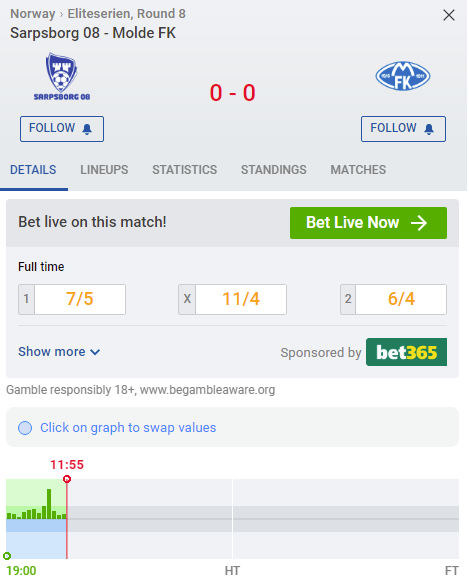Click the red current-time marker on graph
469x588 pixels.
tap(67, 479)
